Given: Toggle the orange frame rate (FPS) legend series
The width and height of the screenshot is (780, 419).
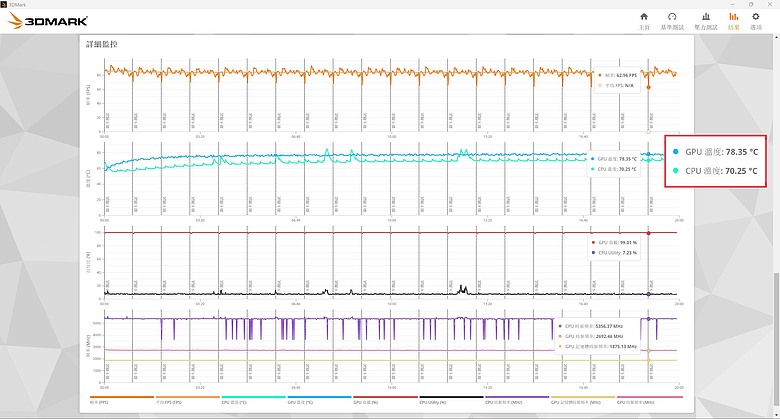Looking at the screenshot, I should tap(122, 400).
